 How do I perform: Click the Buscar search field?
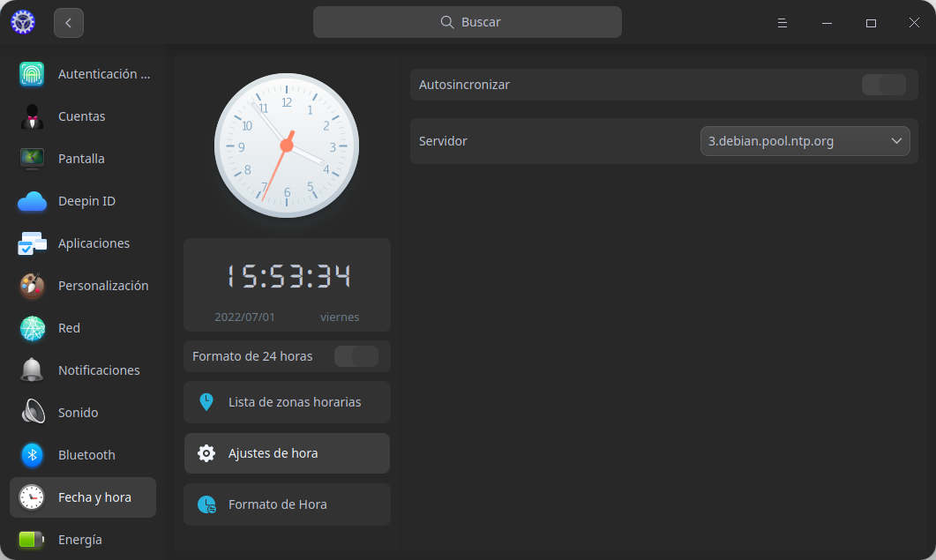tap(468, 22)
